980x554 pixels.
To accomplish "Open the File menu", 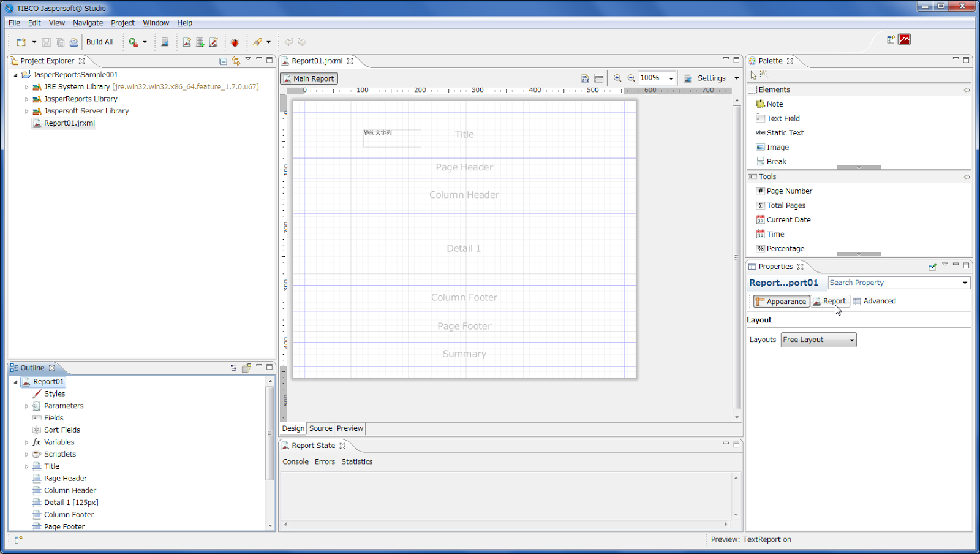I will pyautogui.click(x=14, y=23).
